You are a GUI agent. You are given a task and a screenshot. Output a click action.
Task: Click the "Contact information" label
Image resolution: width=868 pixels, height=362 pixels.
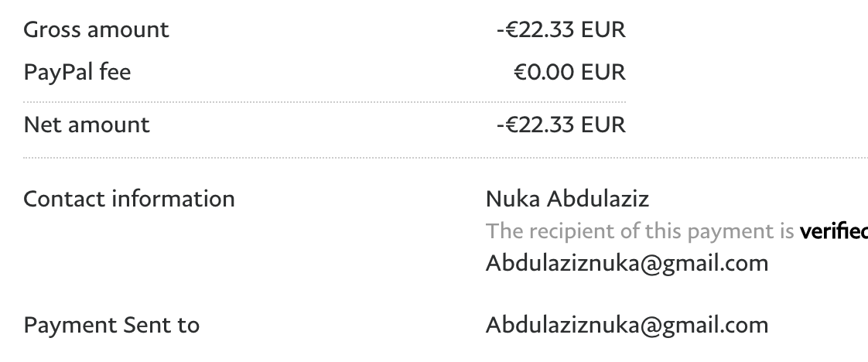(x=129, y=199)
